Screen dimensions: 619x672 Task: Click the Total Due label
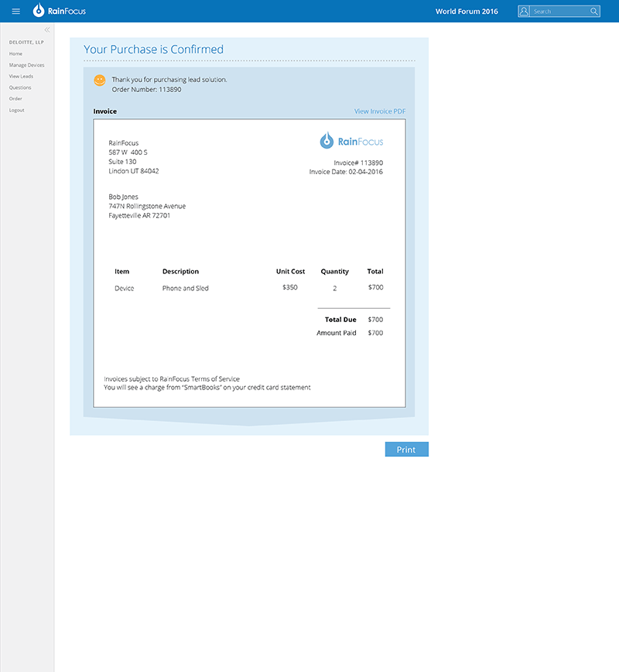(x=340, y=320)
